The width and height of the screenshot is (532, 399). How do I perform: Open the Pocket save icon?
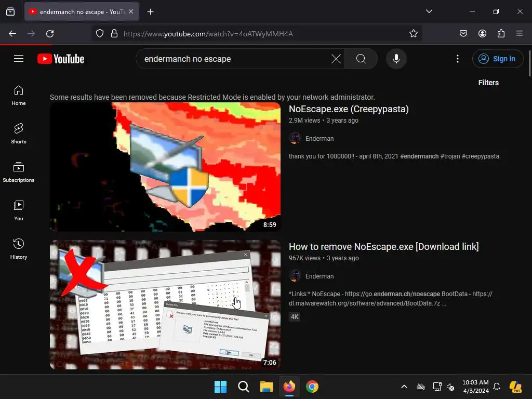463,33
